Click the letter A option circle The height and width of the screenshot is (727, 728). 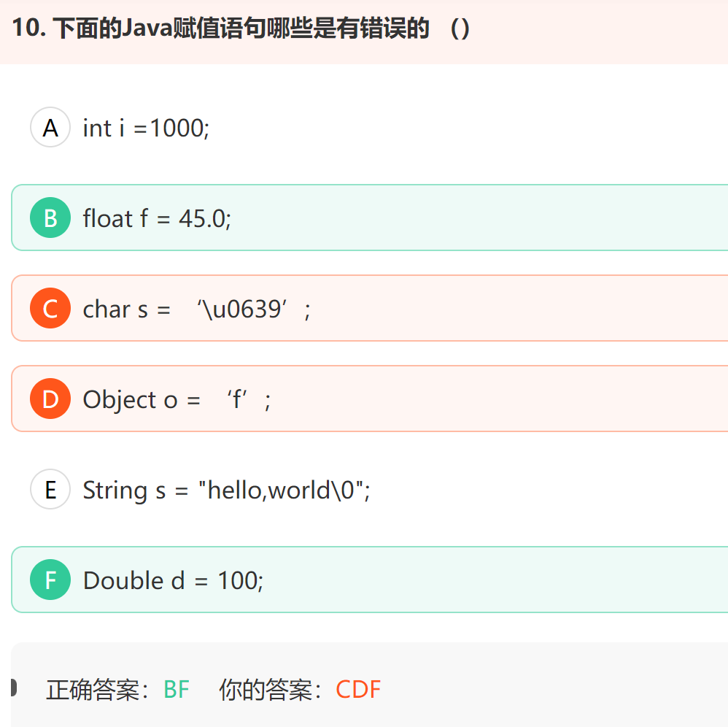[50, 128]
